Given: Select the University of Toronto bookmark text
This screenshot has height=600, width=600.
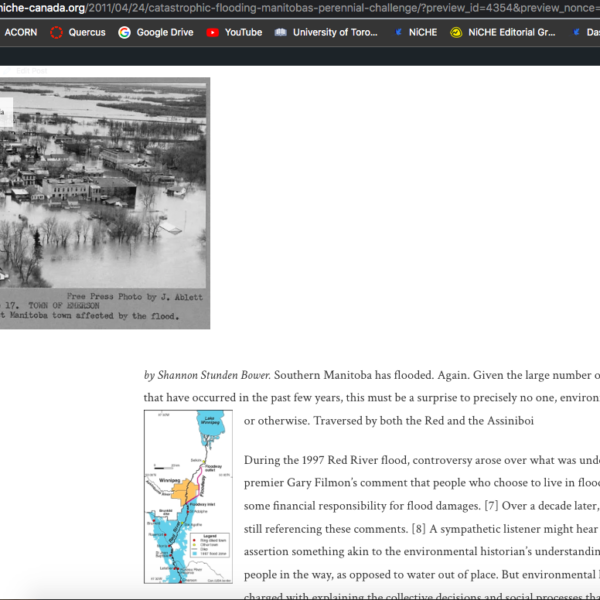Looking at the screenshot, I should point(335,32).
